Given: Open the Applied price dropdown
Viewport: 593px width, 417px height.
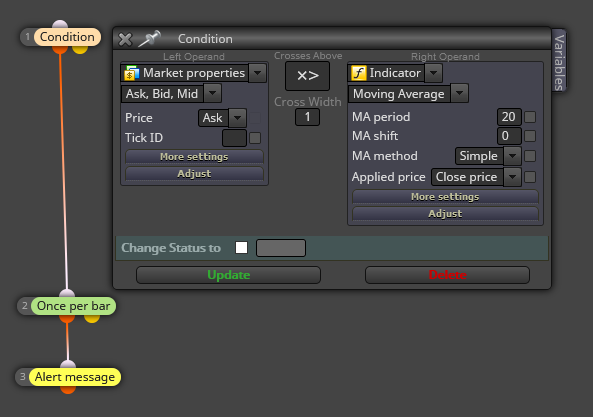Looking at the screenshot, I should [512, 177].
